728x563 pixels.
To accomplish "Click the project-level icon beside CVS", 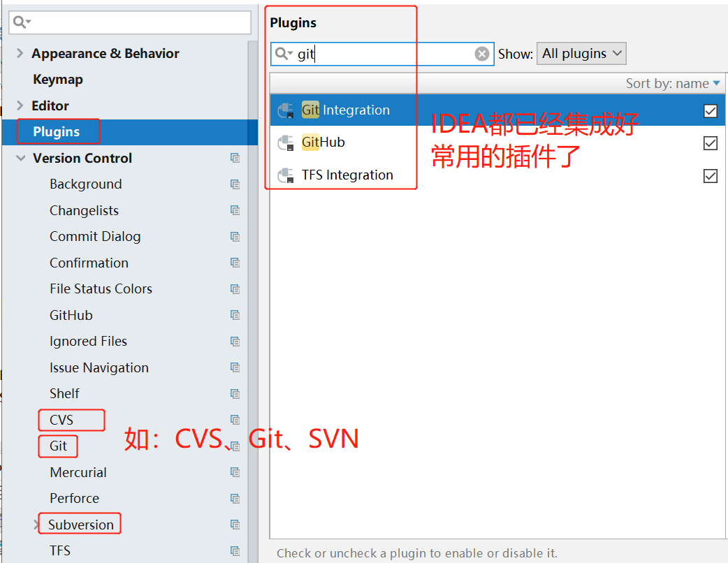I will (x=235, y=420).
